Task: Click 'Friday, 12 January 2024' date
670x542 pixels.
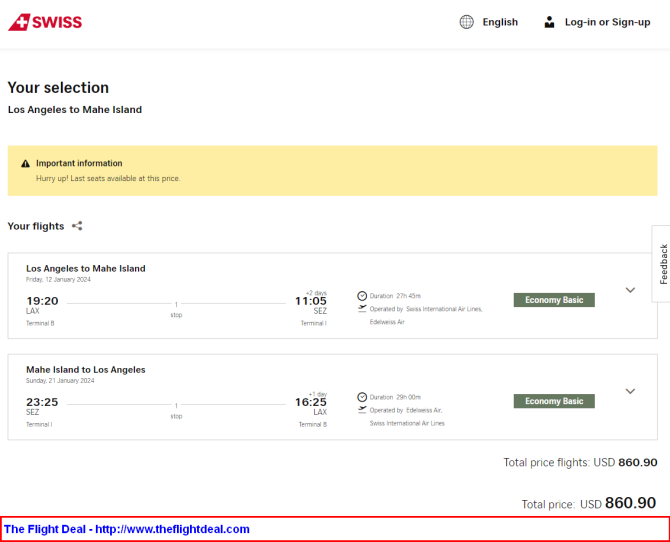Action: (x=58, y=280)
